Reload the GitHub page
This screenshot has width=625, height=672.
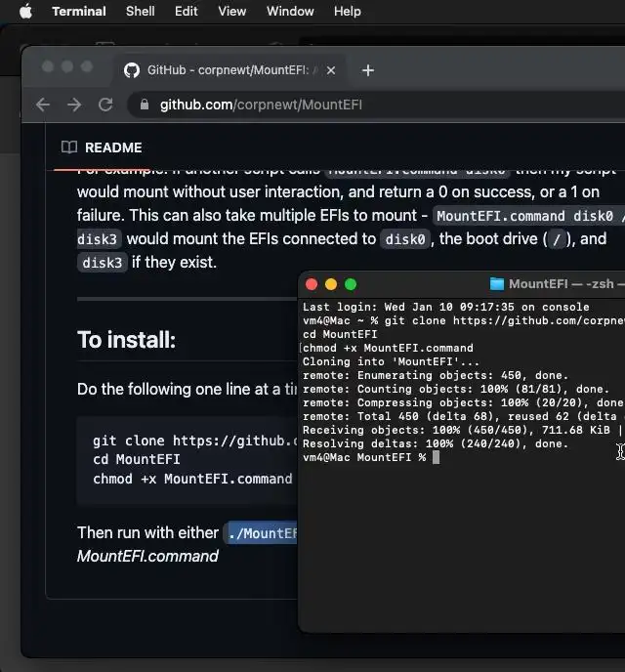point(105,105)
